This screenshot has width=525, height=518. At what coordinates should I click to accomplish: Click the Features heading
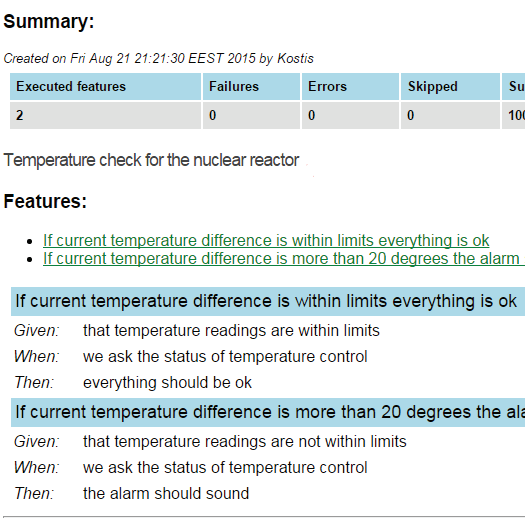[45, 202]
